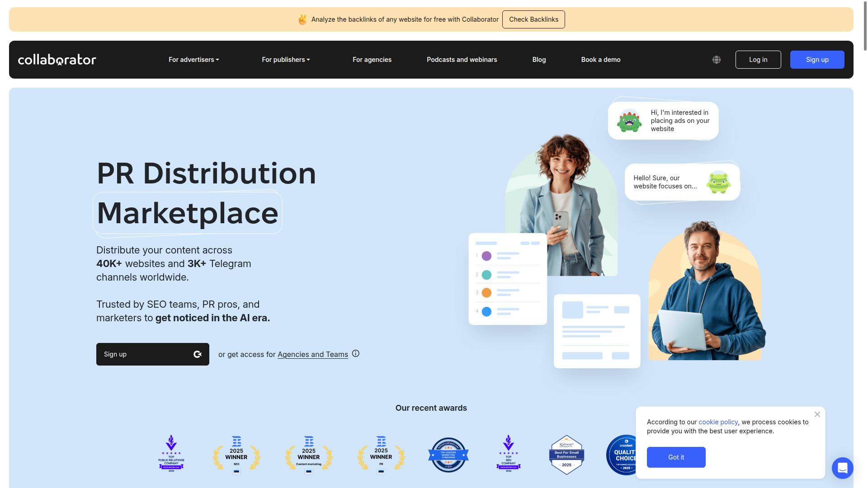
Task: Open the For agencies page
Action: pos(372,60)
